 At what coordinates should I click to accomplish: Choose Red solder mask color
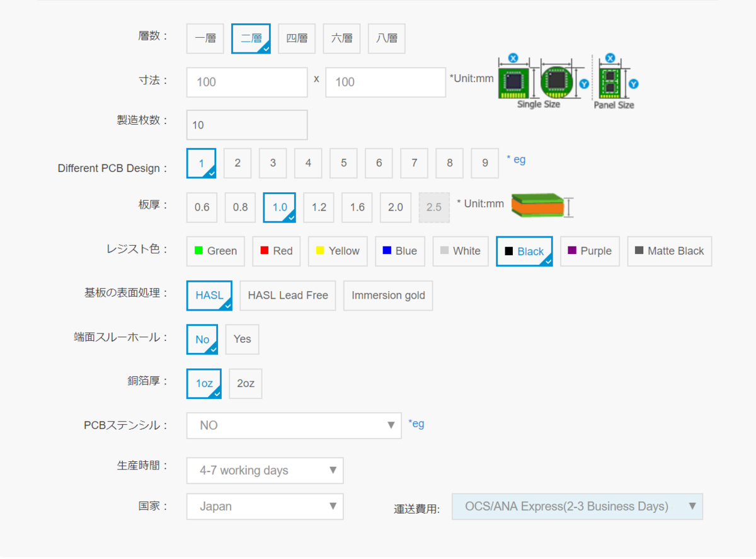(277, 251)
